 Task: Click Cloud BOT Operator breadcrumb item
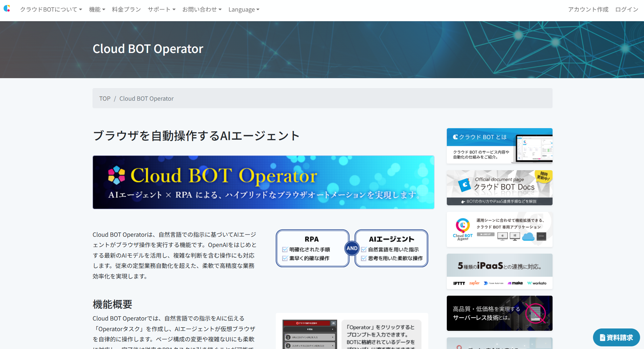click(x=146, y=98)
